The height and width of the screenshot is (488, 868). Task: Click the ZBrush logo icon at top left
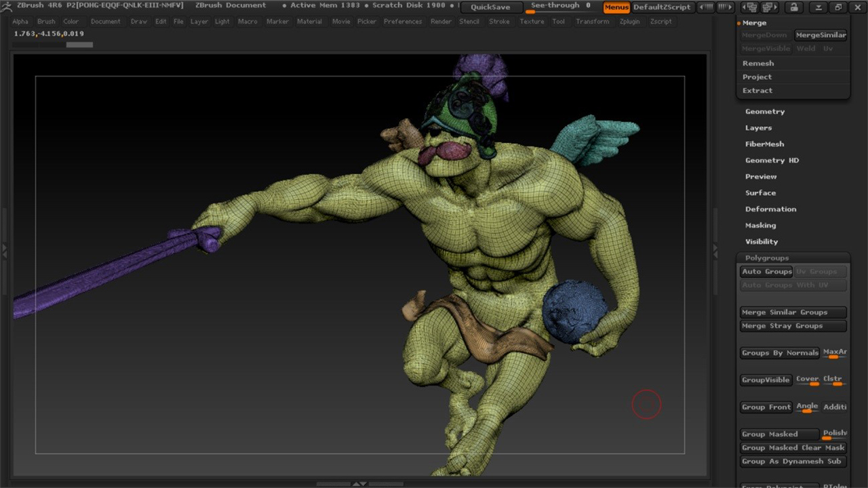coord(6,6)
